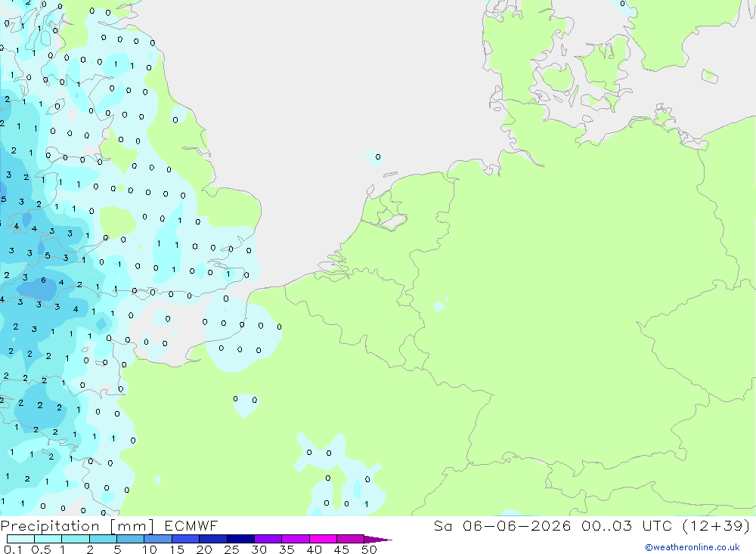756x554 pixels.
Task: Click the '20' legend scale label
Action: (x=204, y=549)
